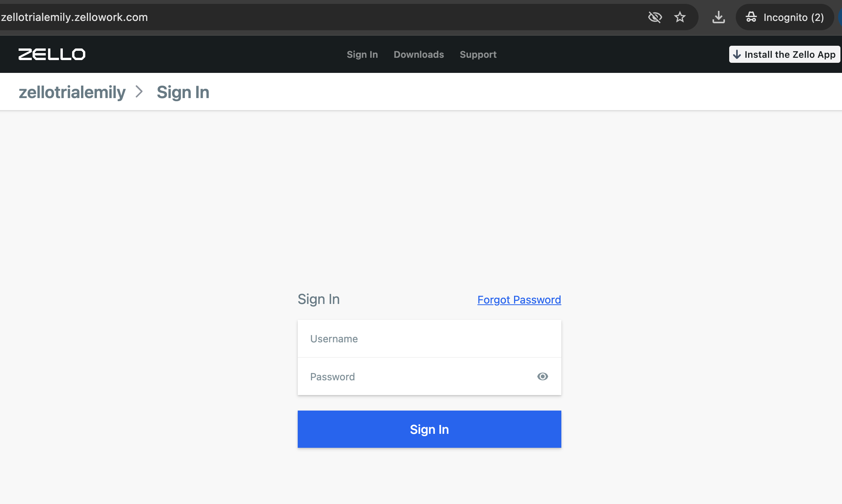
Task: Click Install the Zello App button
Action: tap(785, 54)
